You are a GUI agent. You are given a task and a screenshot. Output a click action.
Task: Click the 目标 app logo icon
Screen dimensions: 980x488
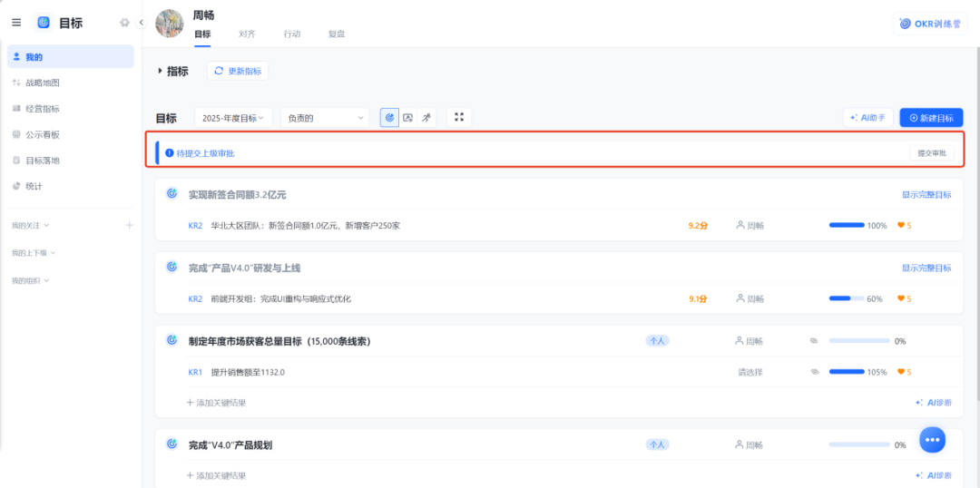coord(44,23)
